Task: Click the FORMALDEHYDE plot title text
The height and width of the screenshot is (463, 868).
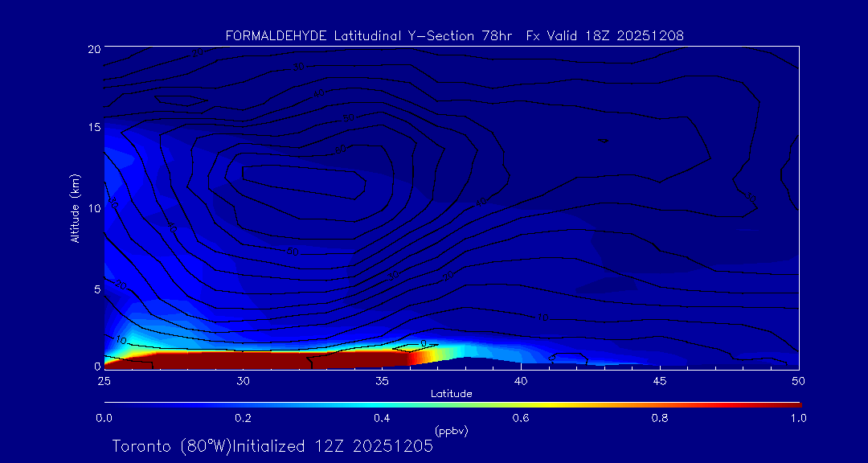Action: pyautogui.click(x=454, y=35)
